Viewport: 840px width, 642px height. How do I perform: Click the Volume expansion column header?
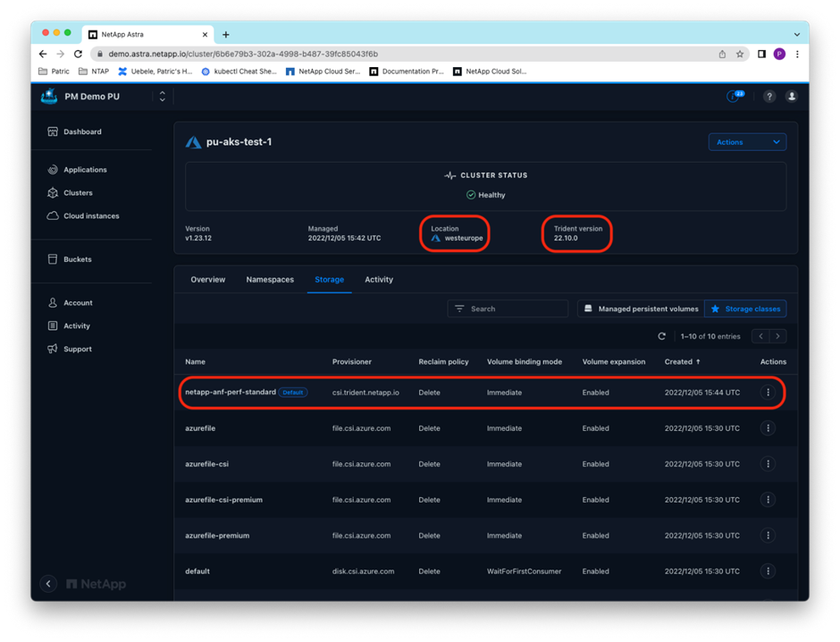coord(613,362)
